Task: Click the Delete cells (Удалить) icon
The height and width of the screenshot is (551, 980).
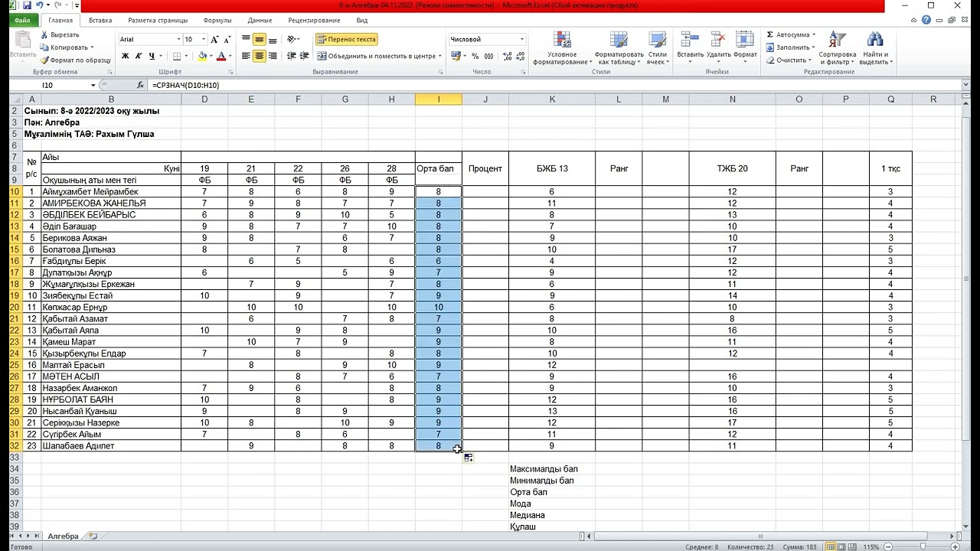Action: point(718,40)
